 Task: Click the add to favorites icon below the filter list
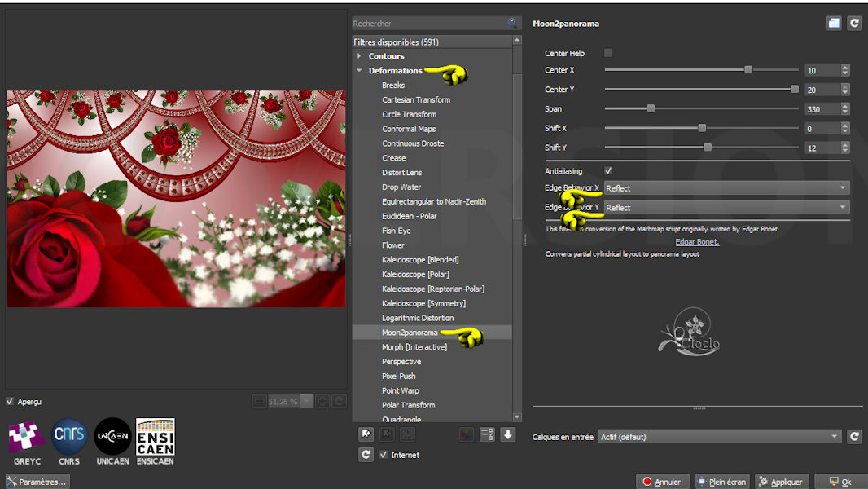[366, 434]
